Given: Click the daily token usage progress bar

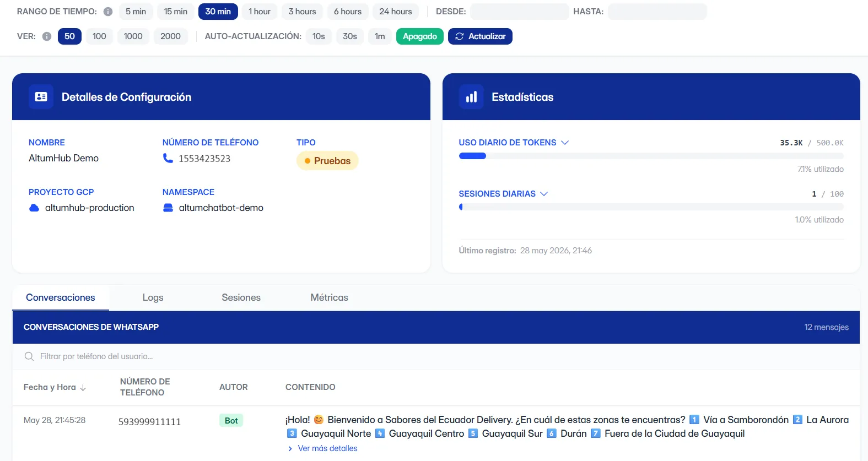Looking at the screenshot, I should click(x=651, y=156).
